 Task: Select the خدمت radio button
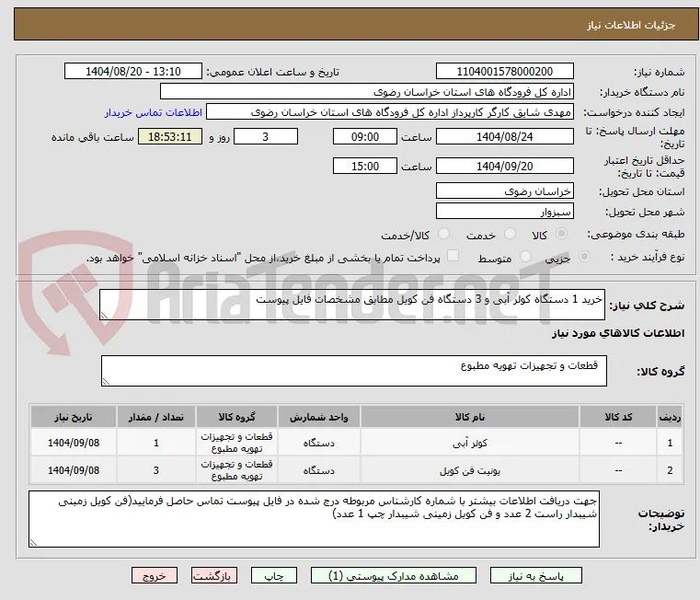510,234
